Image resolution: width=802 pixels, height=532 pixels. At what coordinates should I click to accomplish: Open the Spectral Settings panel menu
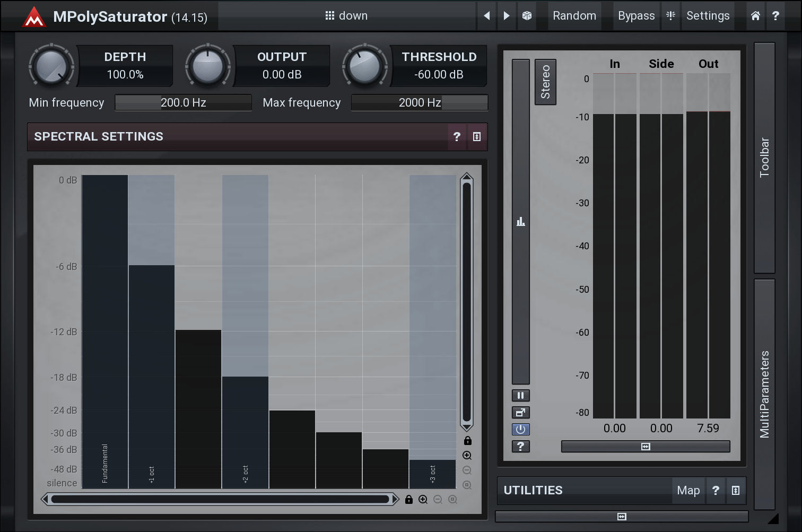[x=477, y=137]
